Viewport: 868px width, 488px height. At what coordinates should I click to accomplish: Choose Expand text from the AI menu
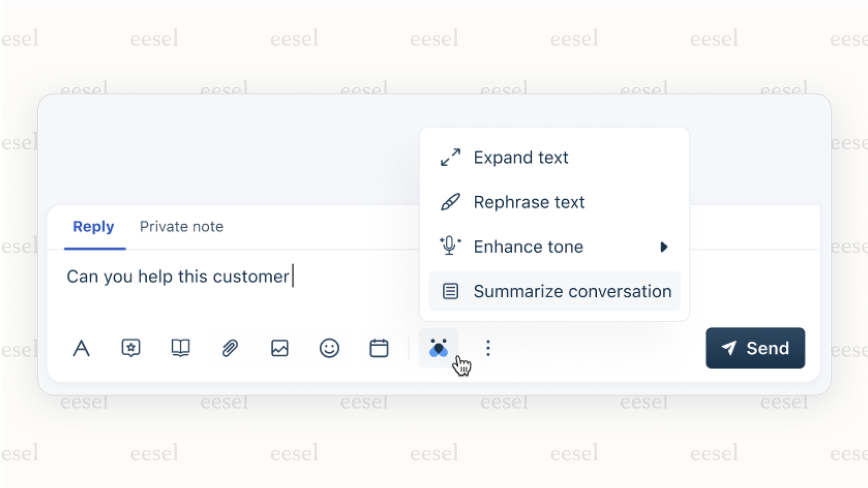[521, 158]
